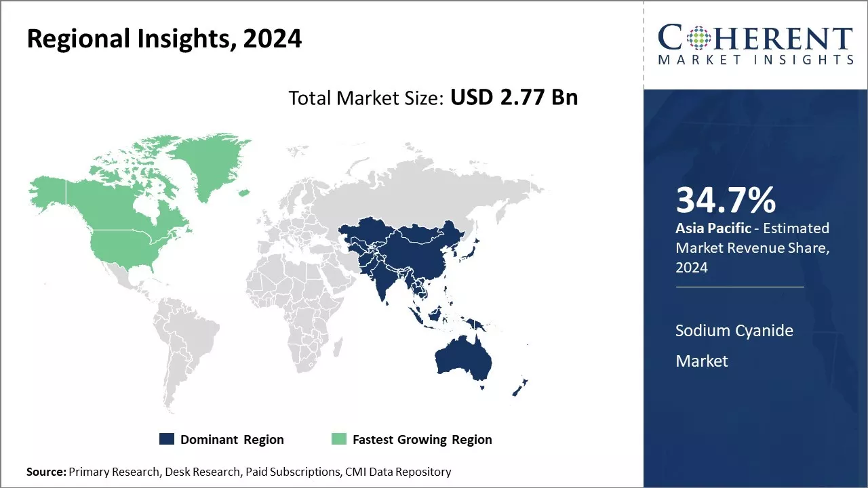Click the United States on the map
Image resolution: width=868 pixels, height=488 pixels.
pos(129,244)
